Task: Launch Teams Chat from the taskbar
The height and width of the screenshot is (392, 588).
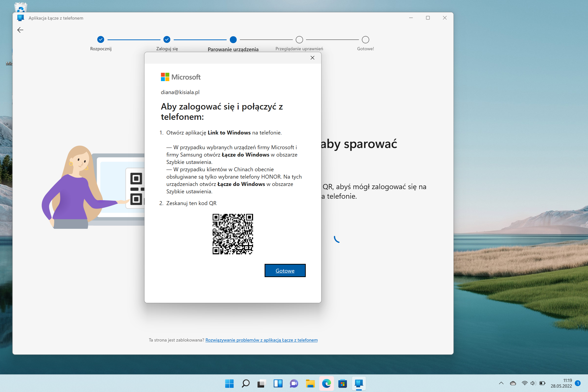Action: [x=294, y=383]
